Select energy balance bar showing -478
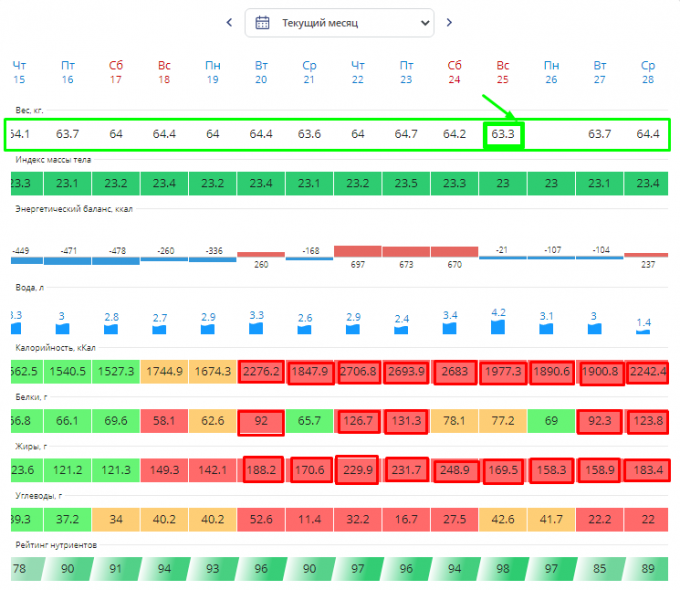Viewport: 680px width, 590px height. pos(116,260)
